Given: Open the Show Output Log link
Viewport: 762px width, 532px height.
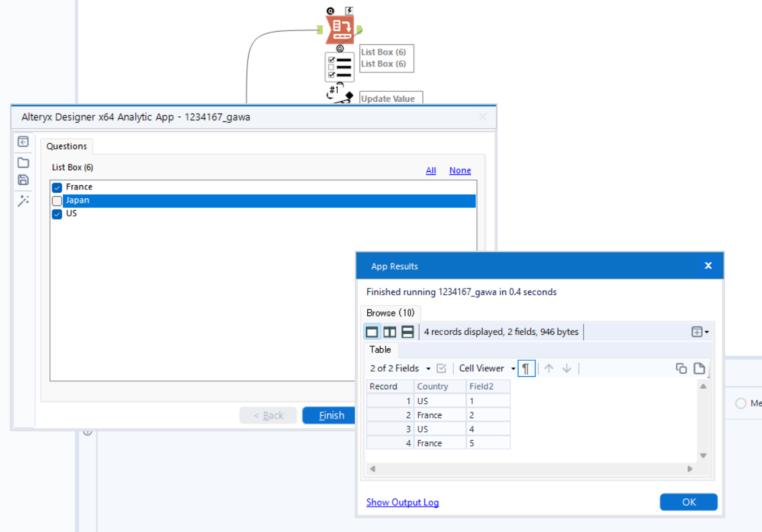Looking at the screenshot, I should [402, 502].
